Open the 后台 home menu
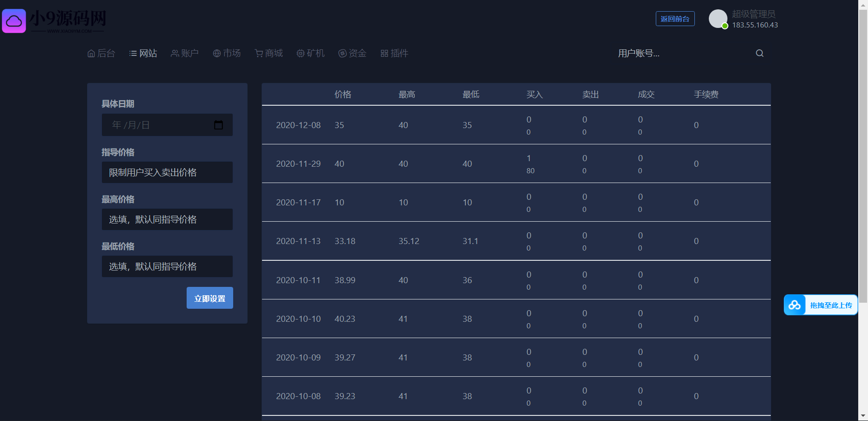The height and width of the screenshot is (421, 868). 101,54
